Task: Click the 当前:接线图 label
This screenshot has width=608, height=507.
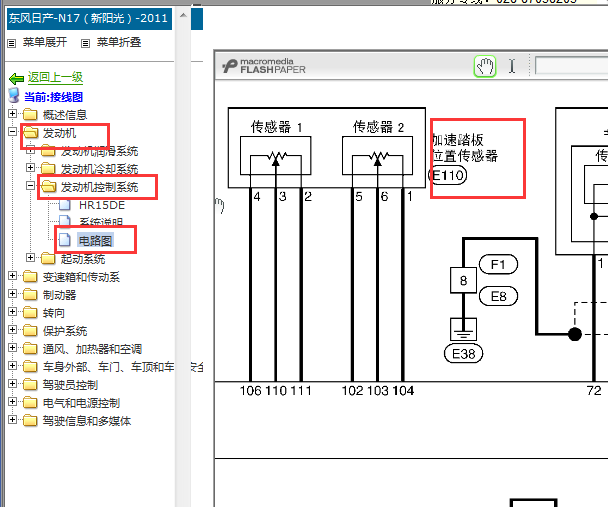Action: [54, 97]
